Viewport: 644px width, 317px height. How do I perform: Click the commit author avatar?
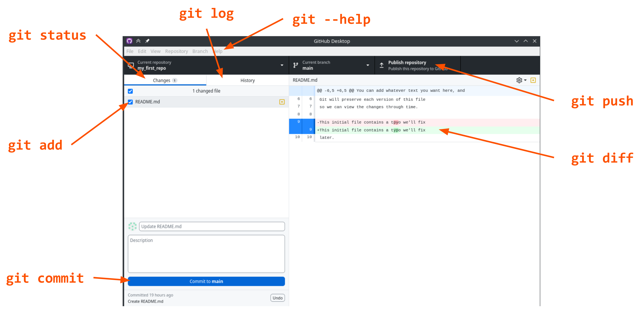click(132, 226)
